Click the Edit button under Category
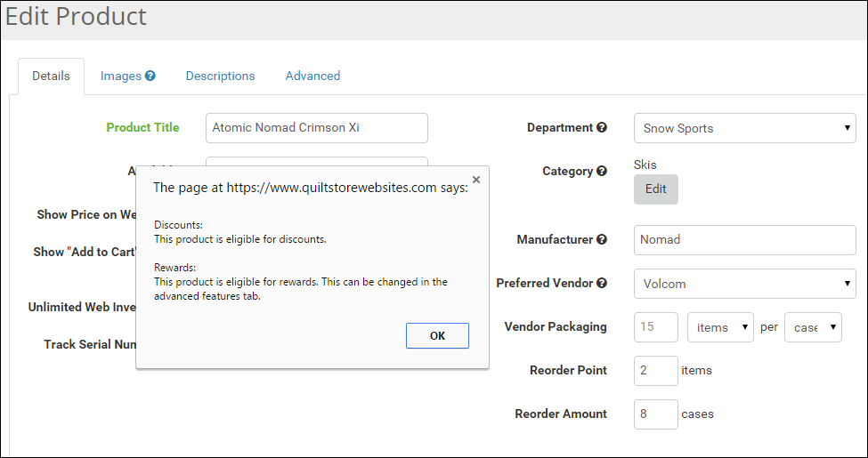 tap(655, 189)
